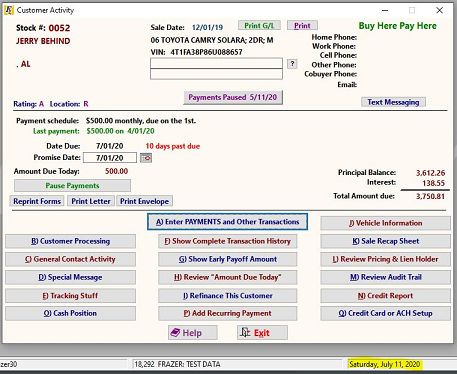The height and width of the screenshot is (374, 457).
Task: Open Text Messaging
Action: pos(393,102)
